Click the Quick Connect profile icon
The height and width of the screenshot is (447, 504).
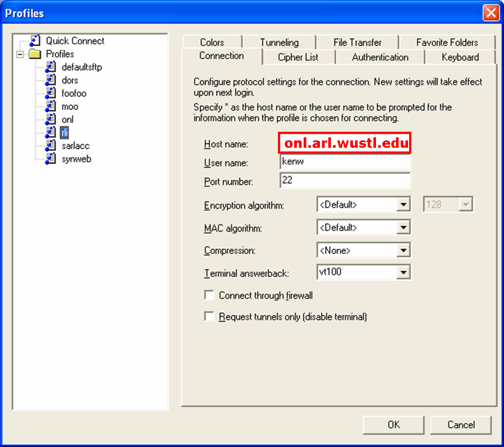point(35,41)
